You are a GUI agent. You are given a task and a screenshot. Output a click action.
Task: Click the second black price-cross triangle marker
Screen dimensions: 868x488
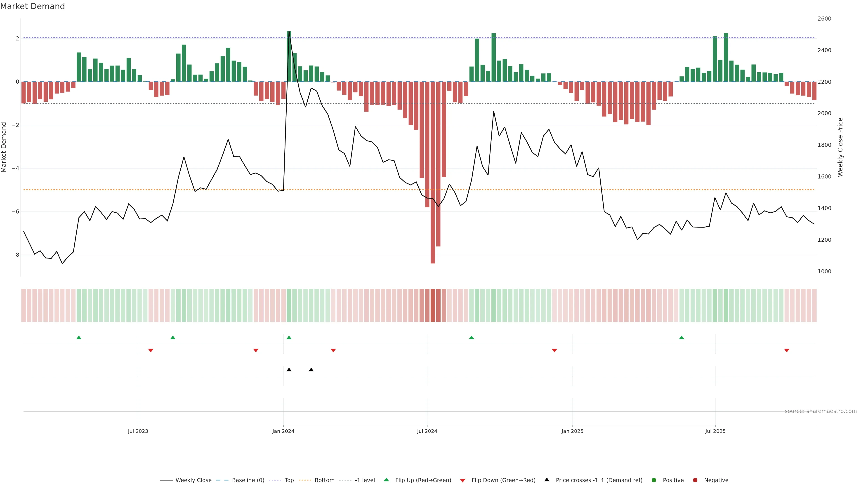tap(311, 370)
